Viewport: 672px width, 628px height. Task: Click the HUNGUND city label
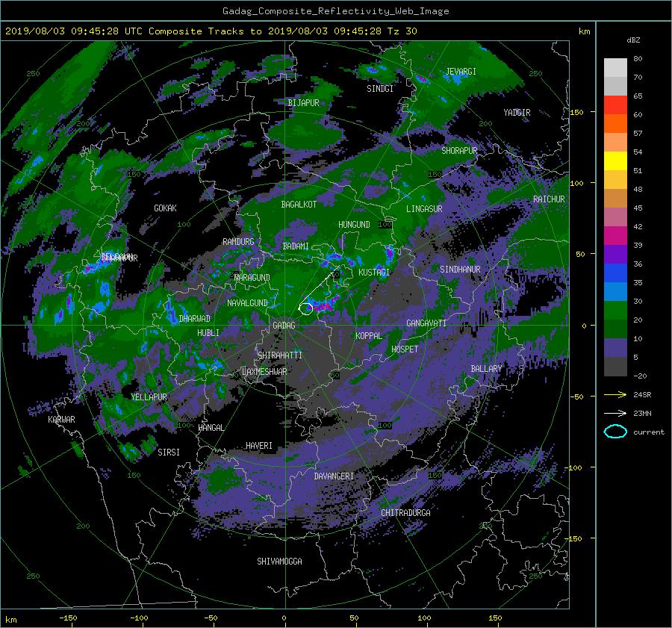tap(354, 225)
